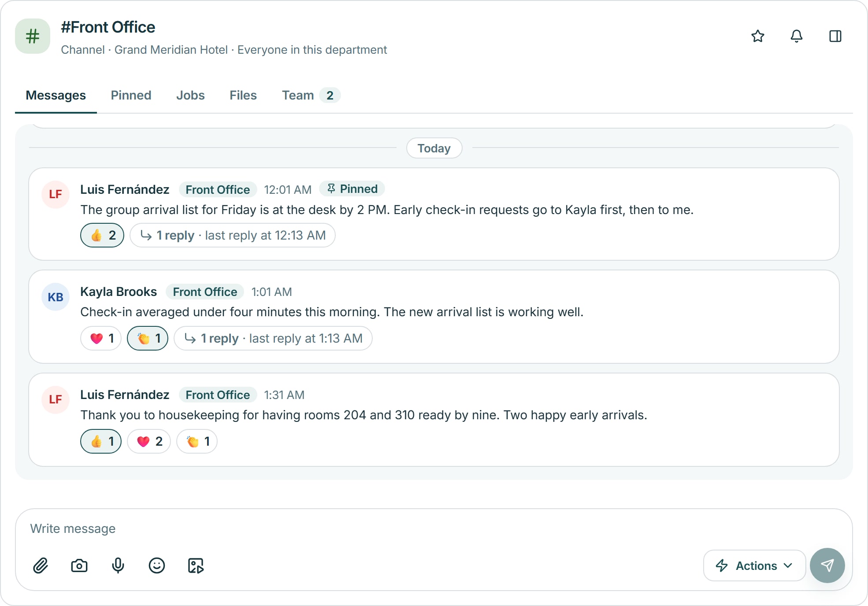Click the green hash channel icon
The image size is (868, 606).
pyautogui.click(x=33, y=36)
